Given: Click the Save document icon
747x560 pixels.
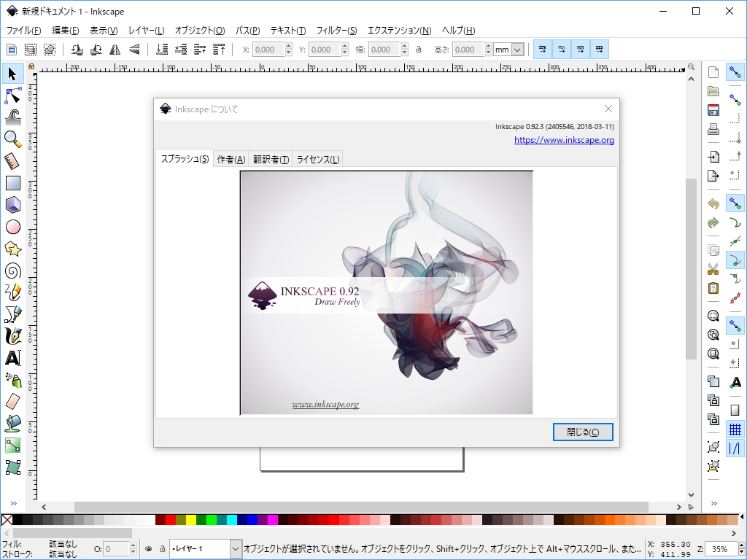Looking at the screenshot, I should click(x=713, y=110).
